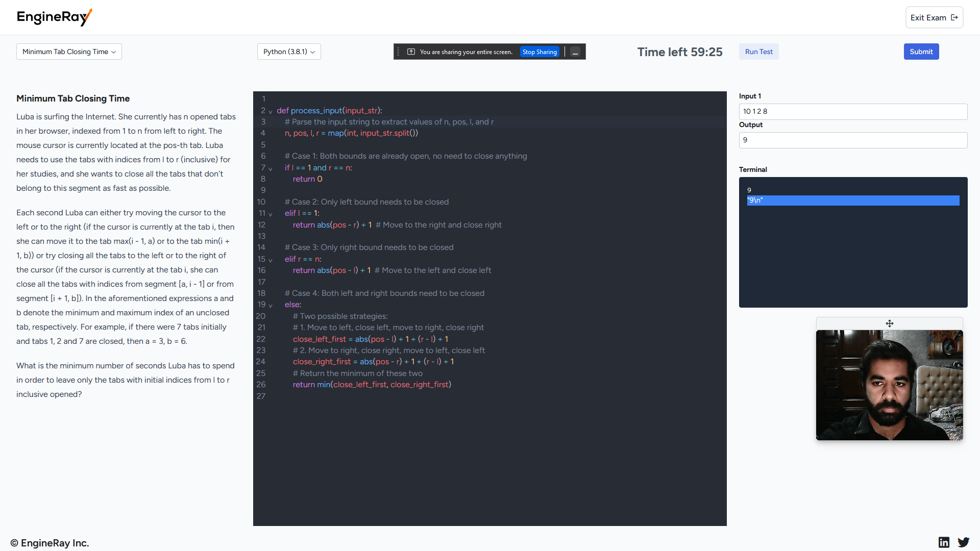The height and width of the screenshot is (551, 980).
Task: Click the Stop Sharing screen share button
Action: pyautogui.click(x=538, y=52)
